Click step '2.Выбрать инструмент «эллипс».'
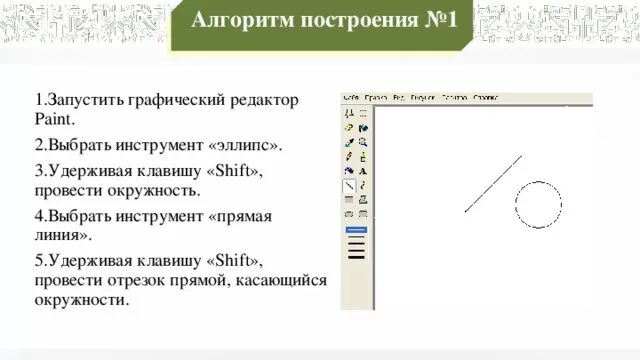Image resolution: width=640 pixels, height=360 pixels. 158,145
